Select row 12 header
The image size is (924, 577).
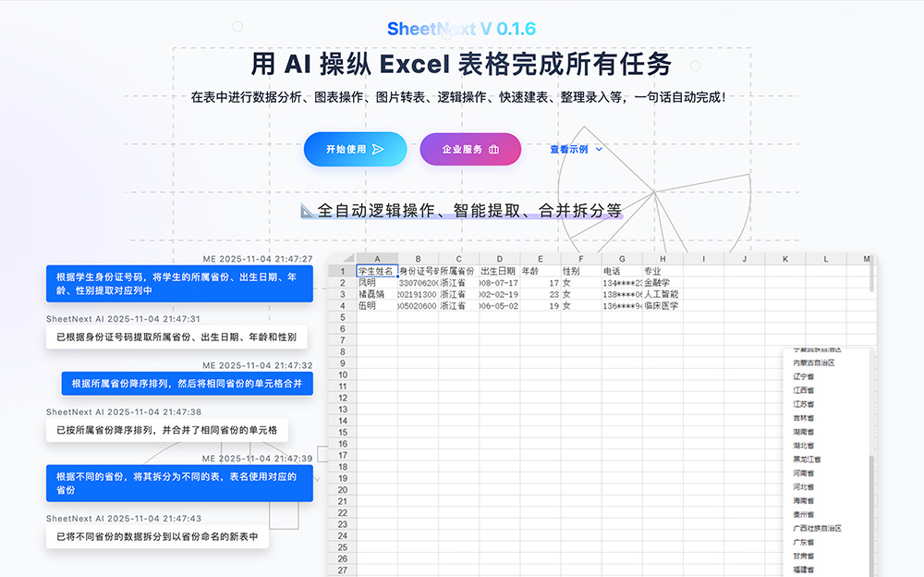[343, 398]
